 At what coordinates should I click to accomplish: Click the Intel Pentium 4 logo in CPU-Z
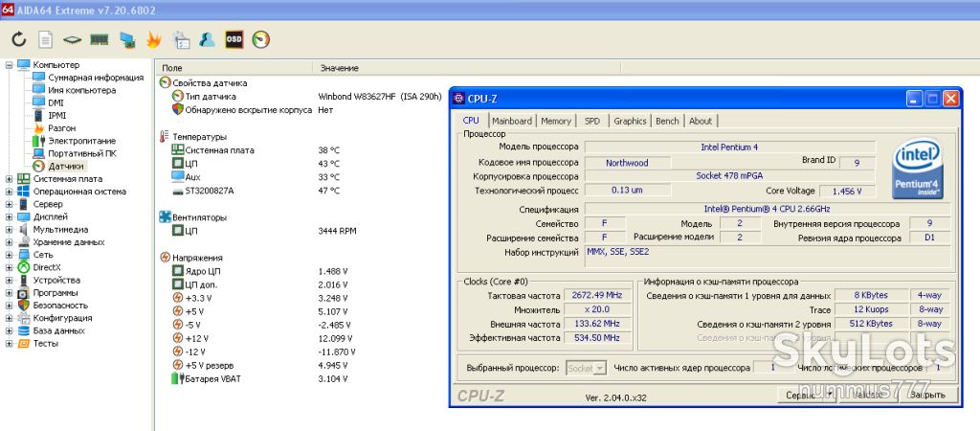pyautogui.click(x=918, y=170)
